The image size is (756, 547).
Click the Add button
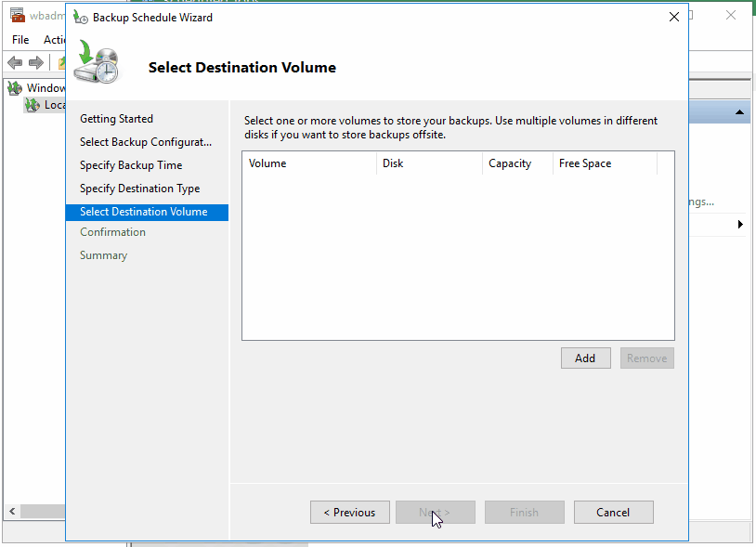pyautogui.click(x=585, y=358)
